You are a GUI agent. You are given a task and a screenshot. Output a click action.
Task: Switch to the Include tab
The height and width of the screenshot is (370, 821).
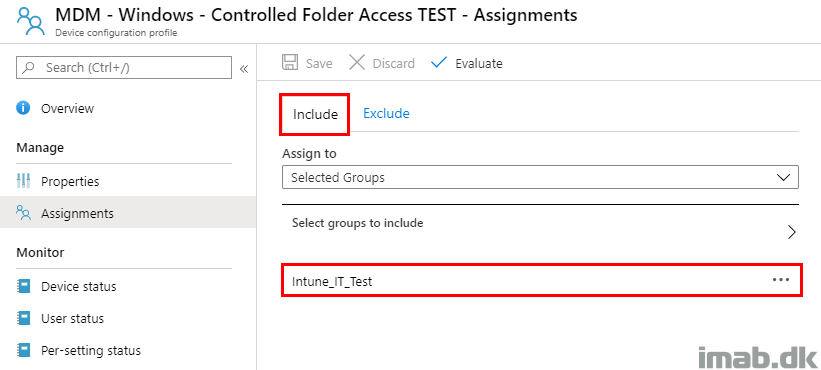point(315,114)
